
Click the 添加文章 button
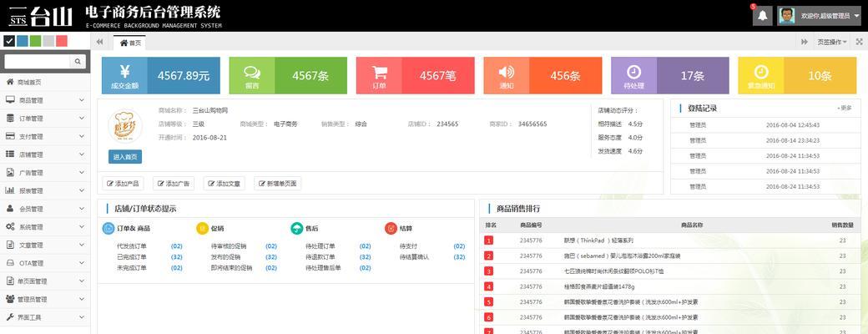(x=225, y=184)
